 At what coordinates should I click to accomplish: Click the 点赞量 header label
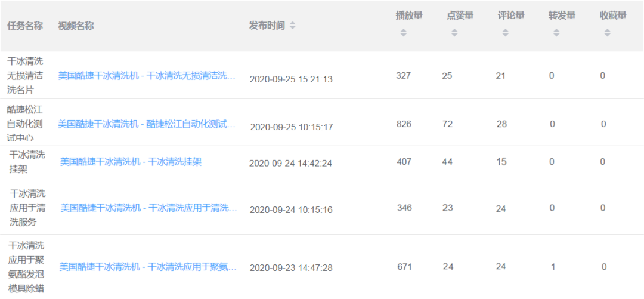coord(460,16)
